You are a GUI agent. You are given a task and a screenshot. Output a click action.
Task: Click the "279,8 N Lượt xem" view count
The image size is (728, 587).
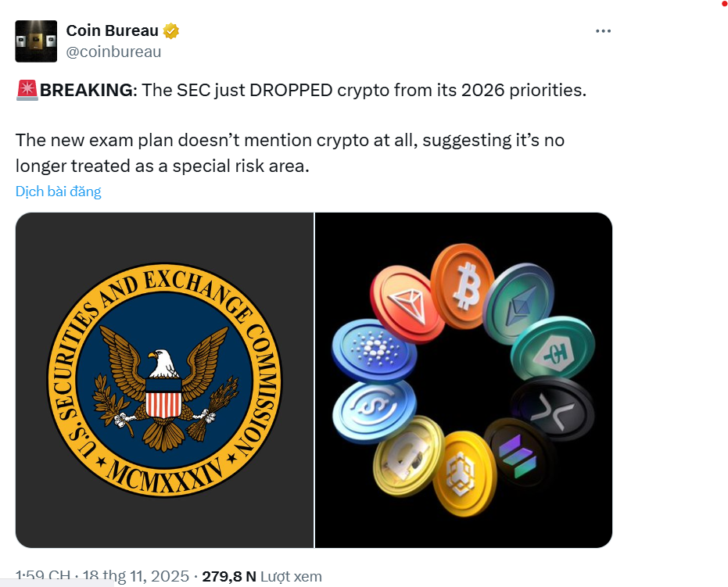pos(262,577)
